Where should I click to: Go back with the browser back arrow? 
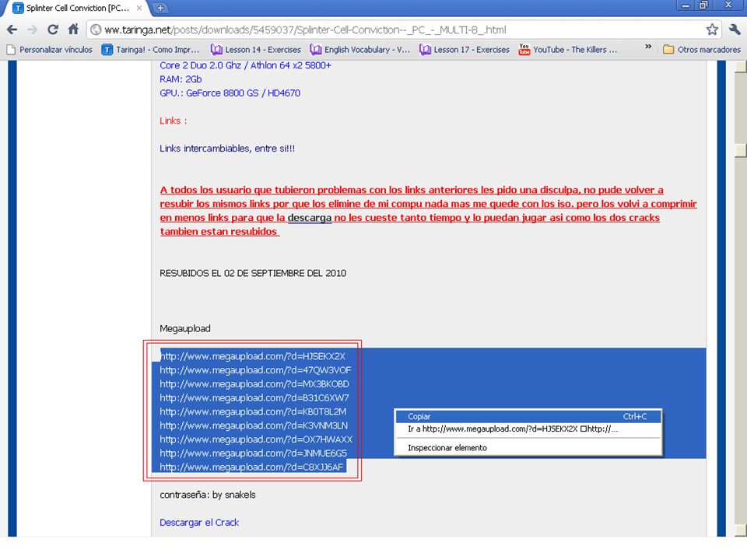(12, 30)
